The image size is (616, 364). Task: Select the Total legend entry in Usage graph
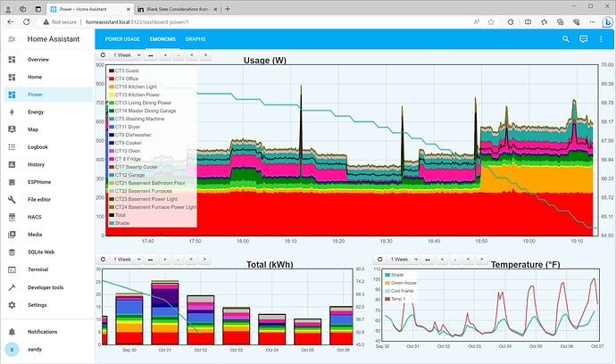(x=121, y=215)
